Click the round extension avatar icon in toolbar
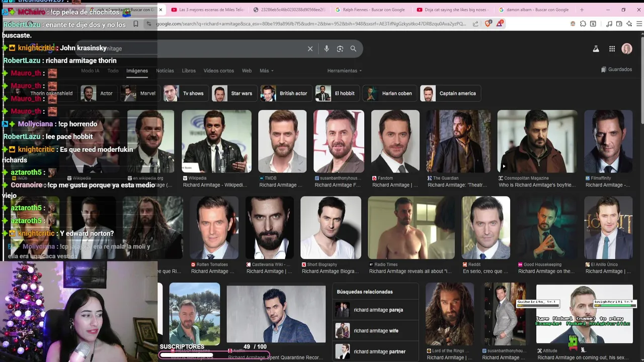644x362 pixels. tap(573, 24)
